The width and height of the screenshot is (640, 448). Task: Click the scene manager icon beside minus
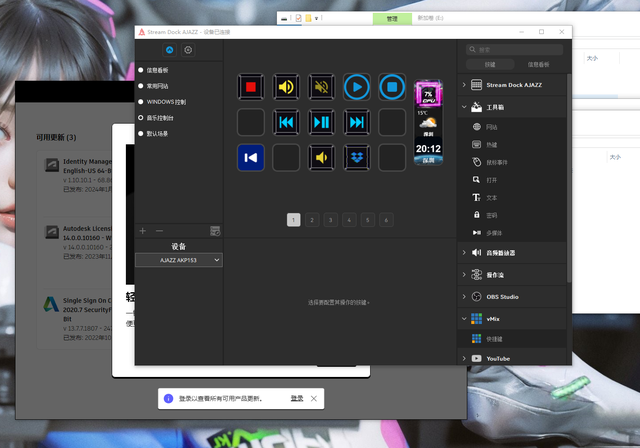coord(215,231)
